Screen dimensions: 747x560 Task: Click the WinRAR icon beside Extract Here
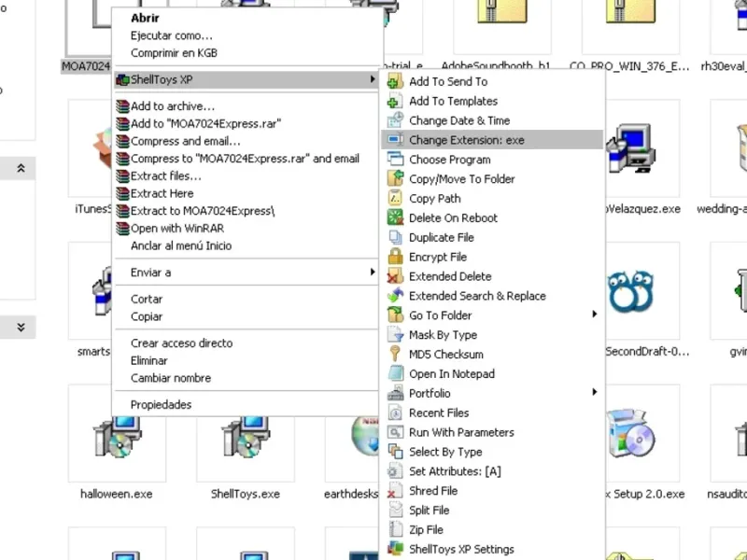(x=122, y=193)
